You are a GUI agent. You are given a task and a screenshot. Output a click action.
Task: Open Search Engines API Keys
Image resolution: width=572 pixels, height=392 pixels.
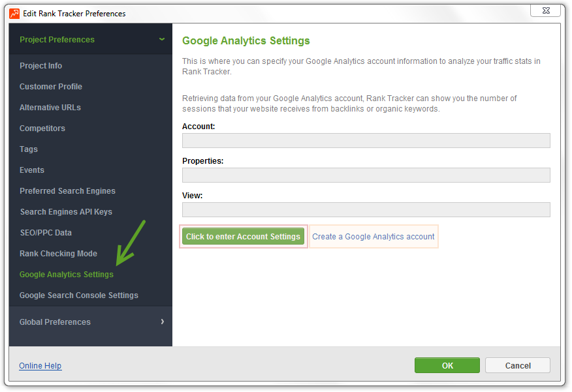pos(66,212)
